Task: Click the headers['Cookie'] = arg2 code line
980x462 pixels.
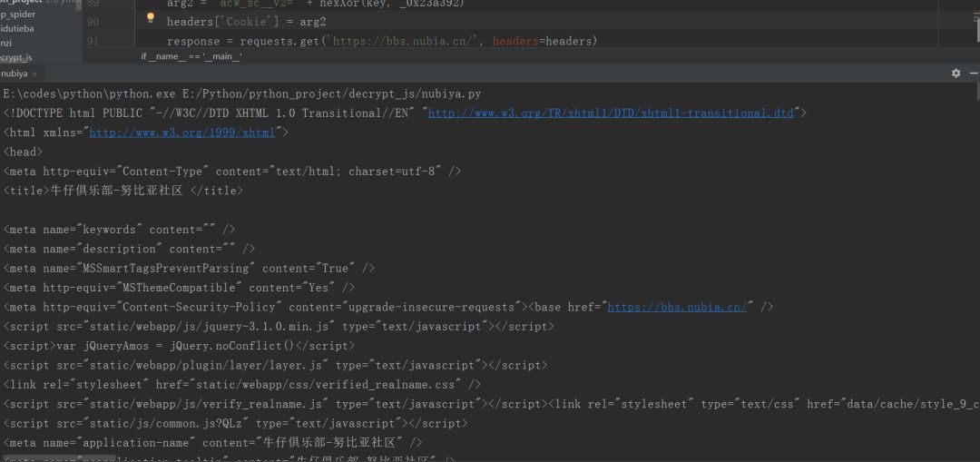Action: [246, 22]
